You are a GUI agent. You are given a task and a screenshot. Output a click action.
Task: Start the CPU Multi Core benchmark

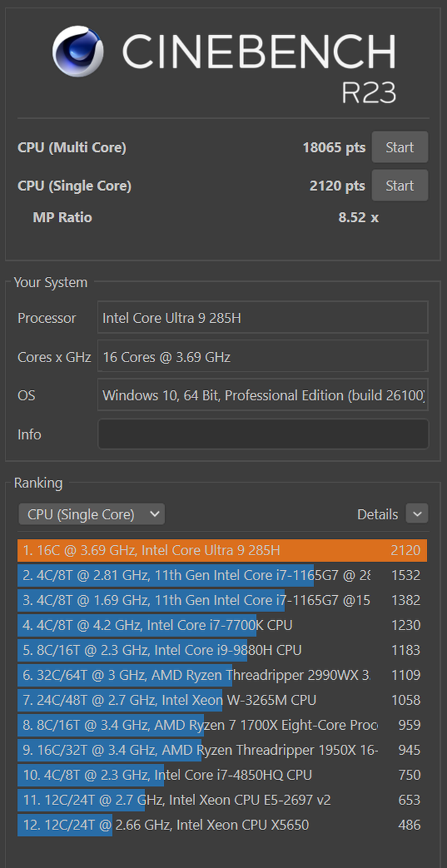400,148
